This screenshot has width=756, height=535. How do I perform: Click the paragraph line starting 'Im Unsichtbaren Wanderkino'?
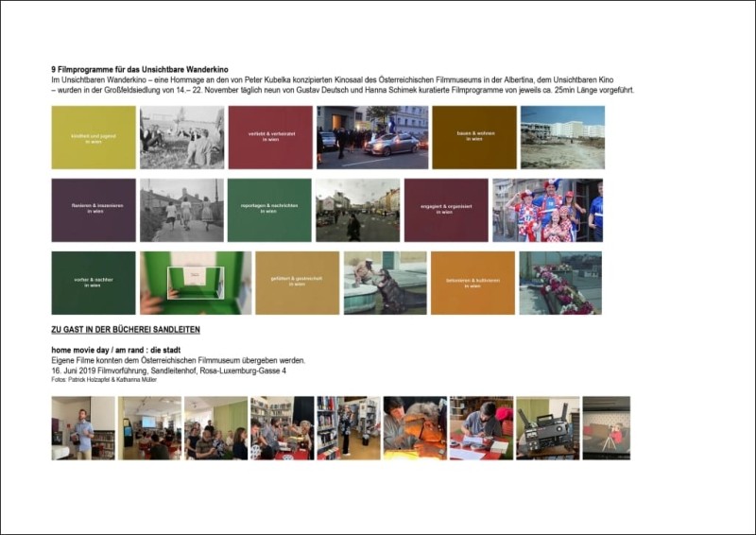pyautogui.click(x=333, y=79)
